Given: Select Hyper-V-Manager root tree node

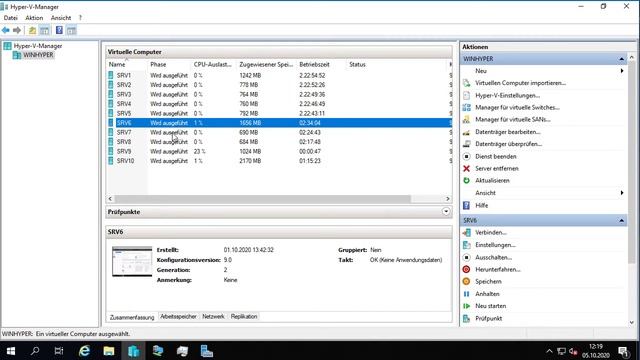Looking at the screenshot, I should point(38,46).
